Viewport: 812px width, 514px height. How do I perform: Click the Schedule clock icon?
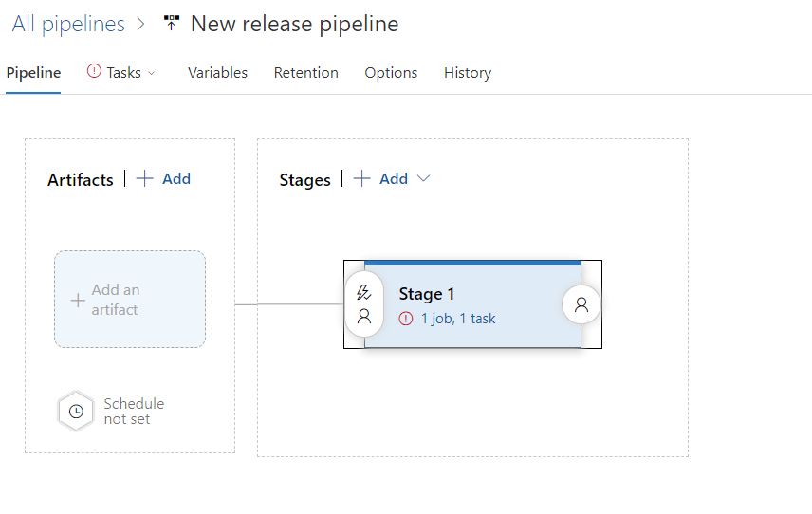76,412
